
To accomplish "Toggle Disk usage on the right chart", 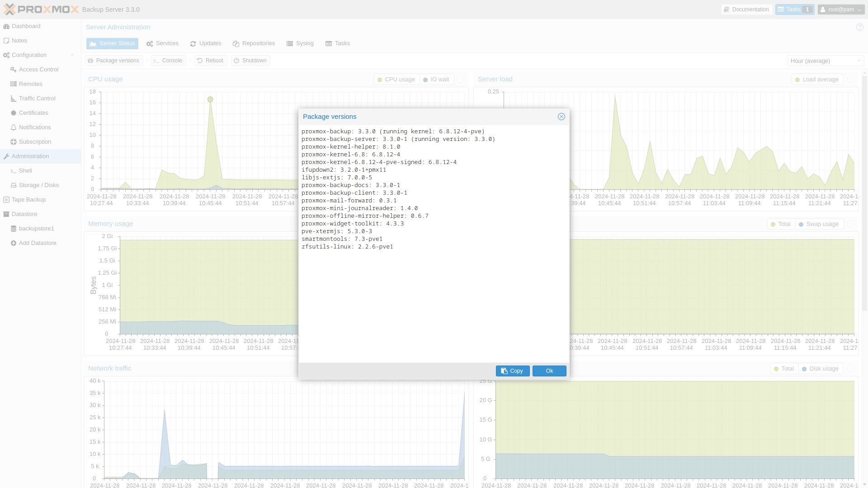I will (821, 368).
